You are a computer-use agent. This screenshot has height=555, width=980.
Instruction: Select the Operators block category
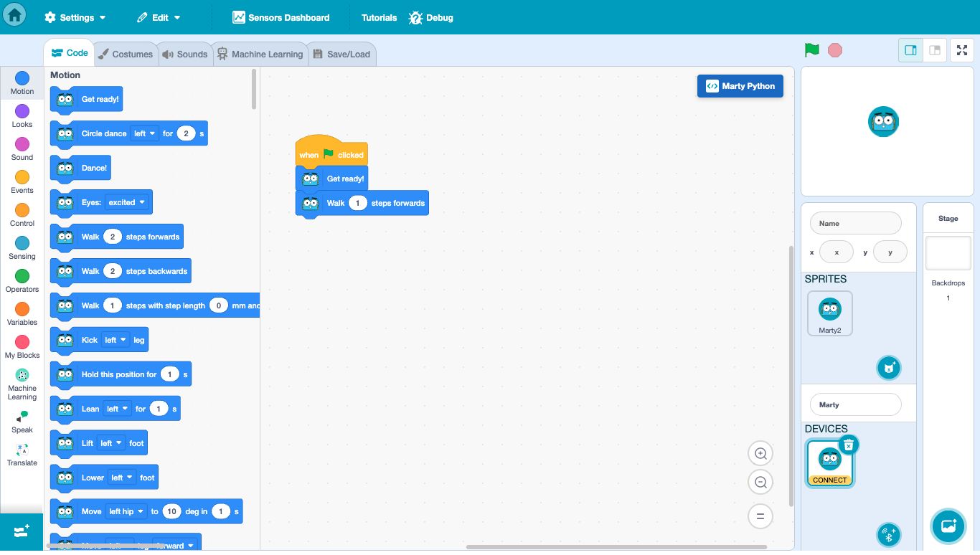click(x=22, y=280)
